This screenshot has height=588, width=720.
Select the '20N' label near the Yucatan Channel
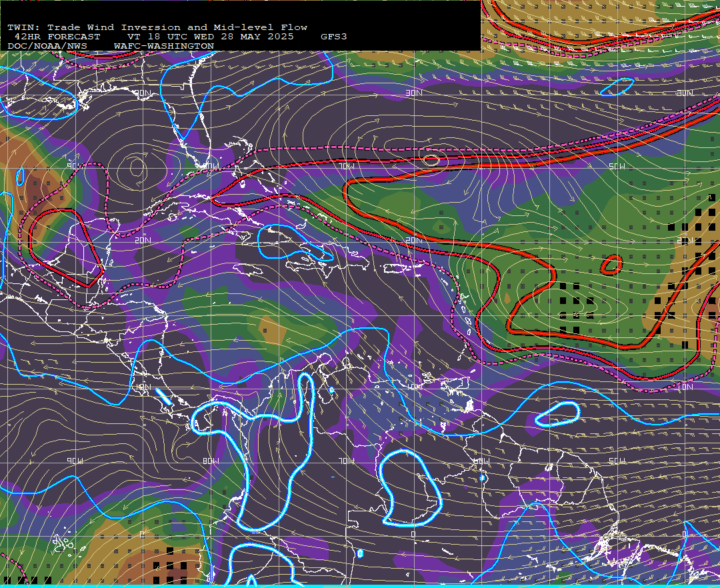[143, 240]
